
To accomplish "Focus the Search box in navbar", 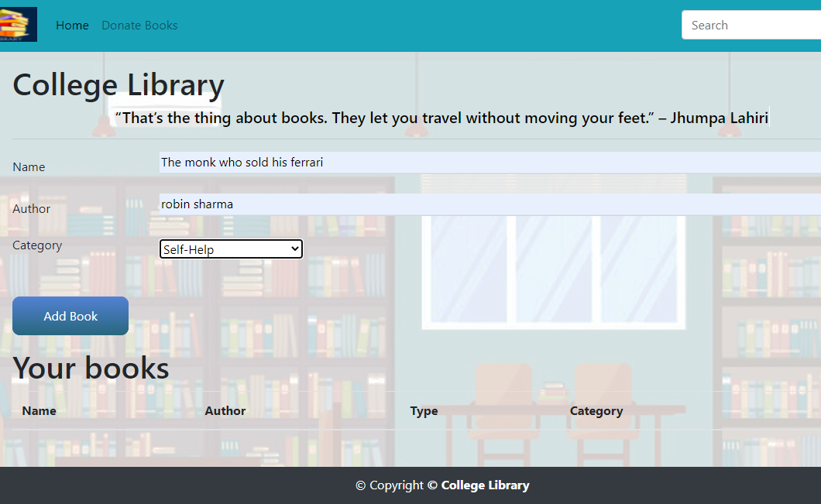I will [747, 26].
